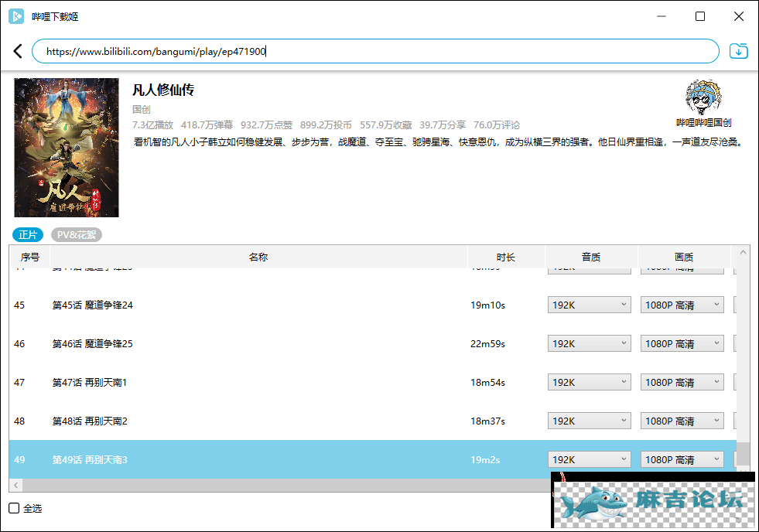Click the vertical scrollbar up arrow

pyautogui.click(x=743, y=252)
